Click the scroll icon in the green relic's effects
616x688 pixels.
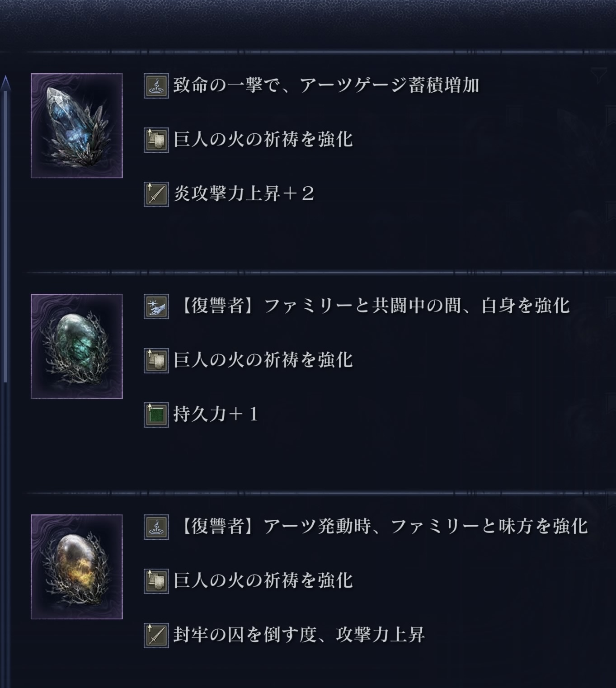tap(156, 361)
